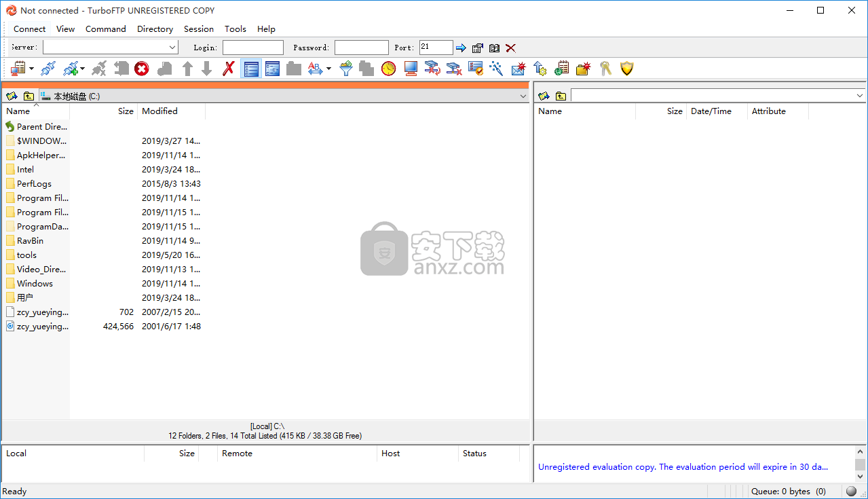Click the red circle stop/abort icon
This screenshot has width=868, height=499.
click(141, 69)
